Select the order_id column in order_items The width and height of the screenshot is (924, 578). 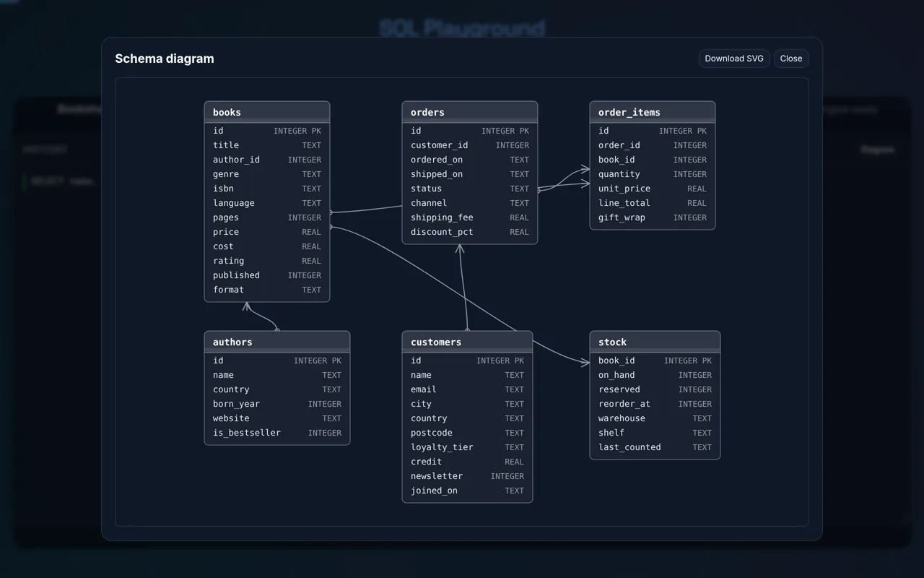[653, 145]
